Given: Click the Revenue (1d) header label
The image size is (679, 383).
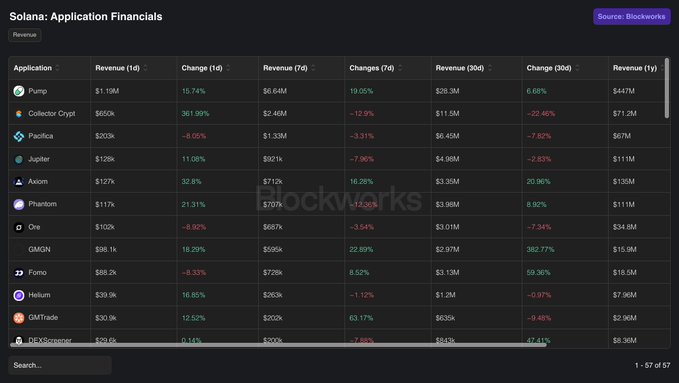Looking at the screenshot, I should pos(117,68).
